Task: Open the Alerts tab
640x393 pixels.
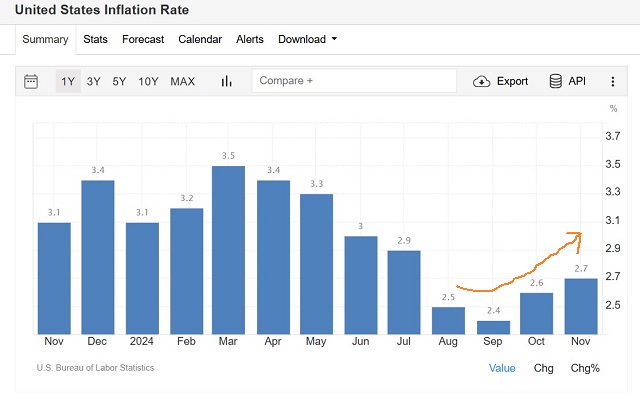Action: (x=250, y=39)
